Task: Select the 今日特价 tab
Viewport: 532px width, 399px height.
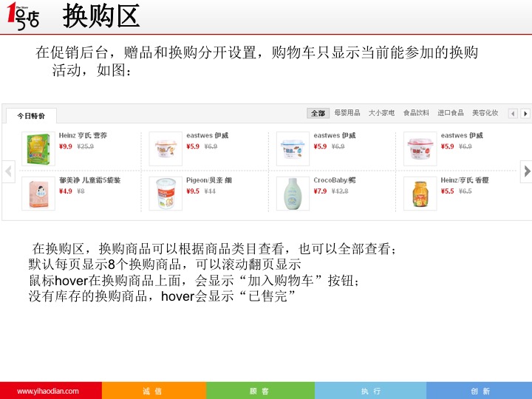Action: click(31, 116)
